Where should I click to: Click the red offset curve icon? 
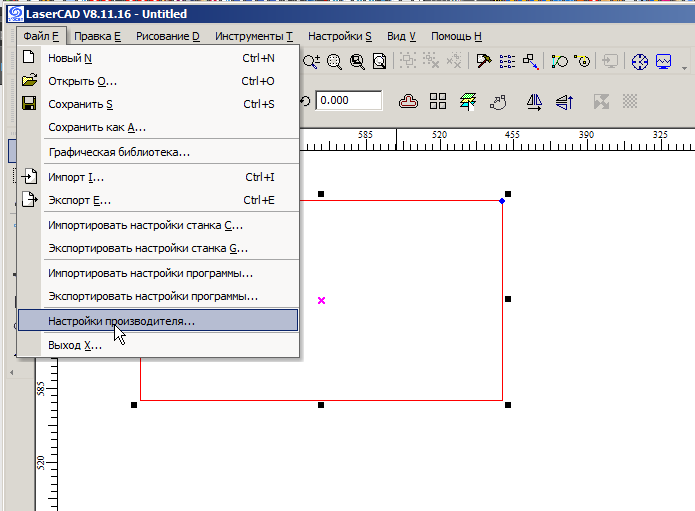408,101
